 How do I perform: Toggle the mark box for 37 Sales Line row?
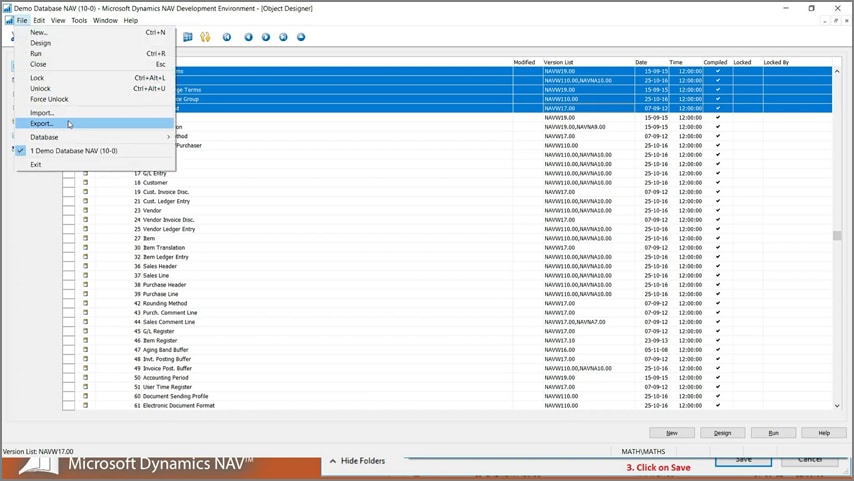pyautogui.click(x=69, y=275)
